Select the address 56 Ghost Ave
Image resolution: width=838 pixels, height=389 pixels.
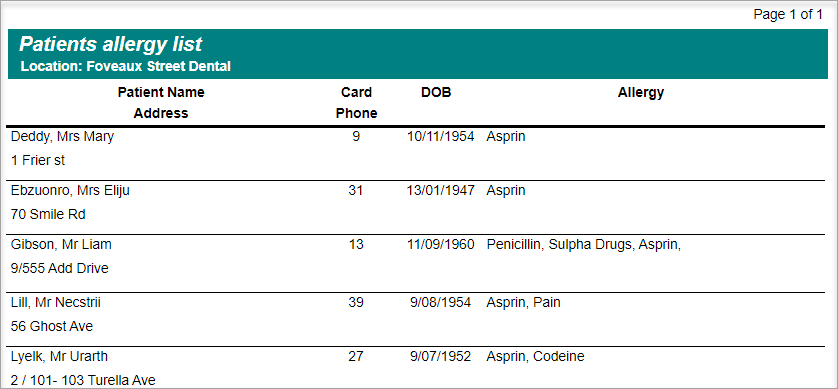point(52,326)
